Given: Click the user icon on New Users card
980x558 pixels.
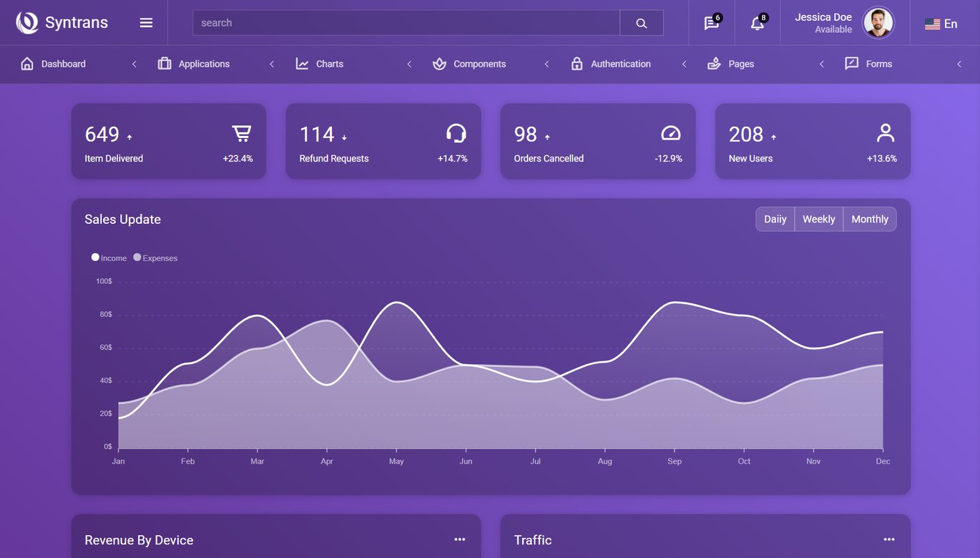Looking at the screenshot, I should 886,133.
